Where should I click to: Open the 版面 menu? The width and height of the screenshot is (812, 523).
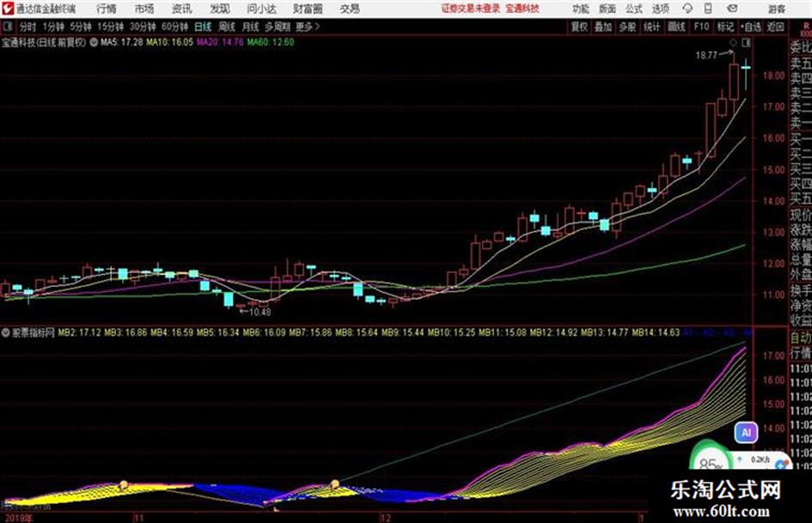click(x=607, y=9)
